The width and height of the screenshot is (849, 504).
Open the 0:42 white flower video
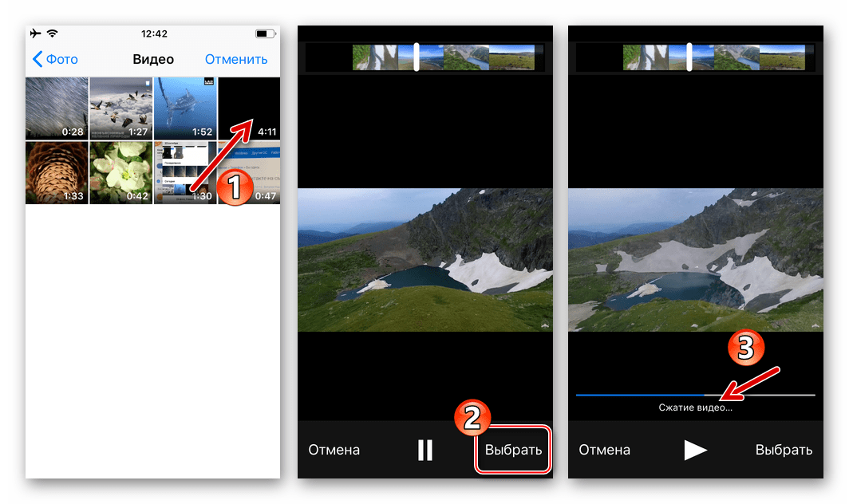(120, 173)
